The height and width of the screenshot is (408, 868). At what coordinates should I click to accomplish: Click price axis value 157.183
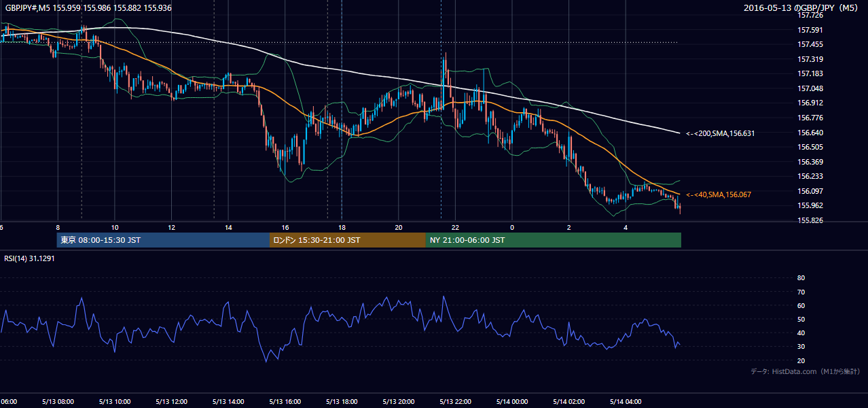(810, 73)
